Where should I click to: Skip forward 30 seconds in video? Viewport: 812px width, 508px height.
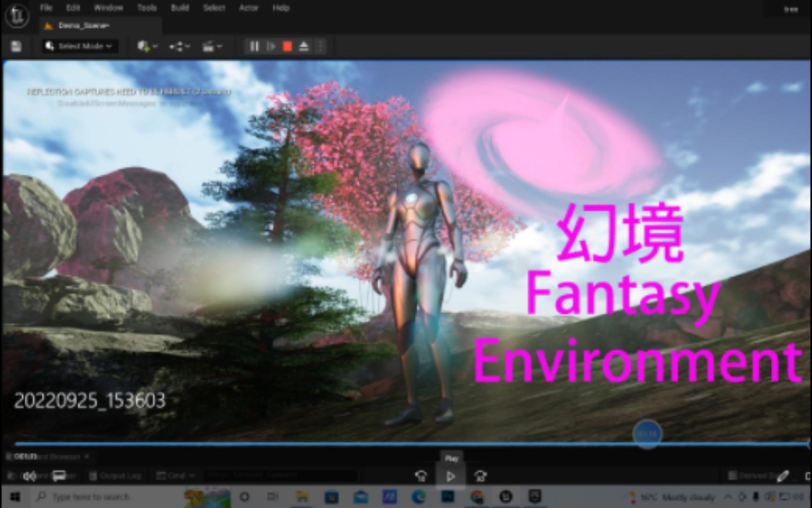(x=480, y=476)
